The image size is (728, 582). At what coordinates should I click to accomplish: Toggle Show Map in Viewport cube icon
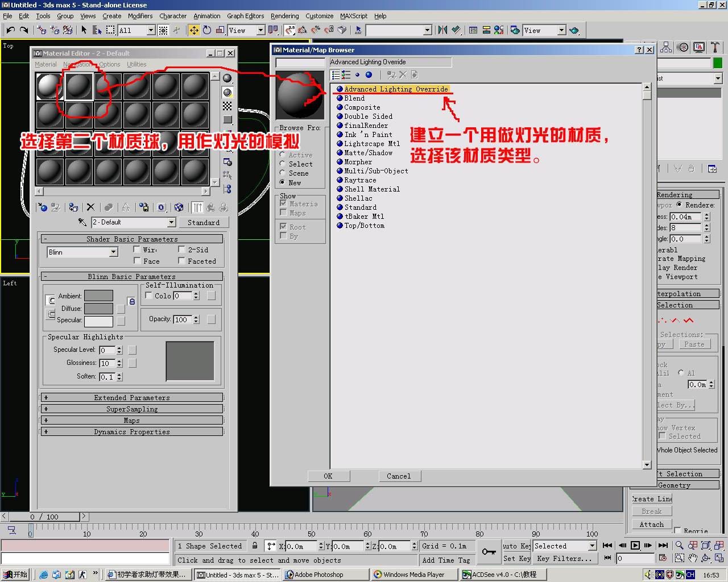tap(179, 207)
